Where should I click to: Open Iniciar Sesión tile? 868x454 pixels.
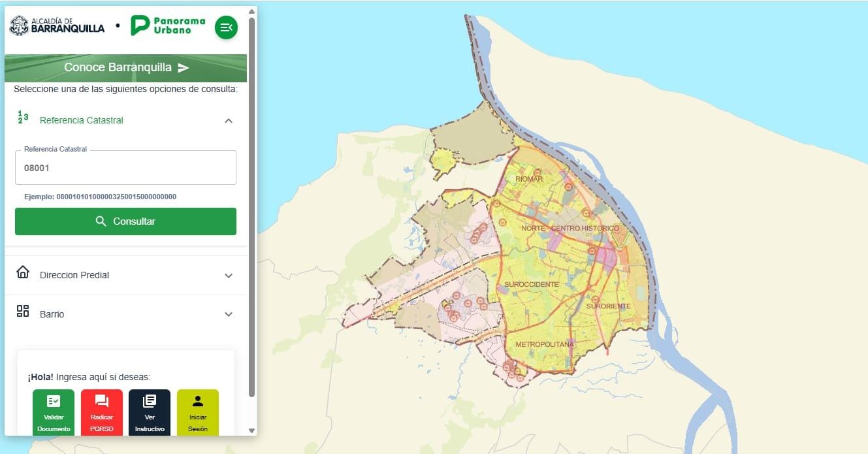tap(197, 413)
